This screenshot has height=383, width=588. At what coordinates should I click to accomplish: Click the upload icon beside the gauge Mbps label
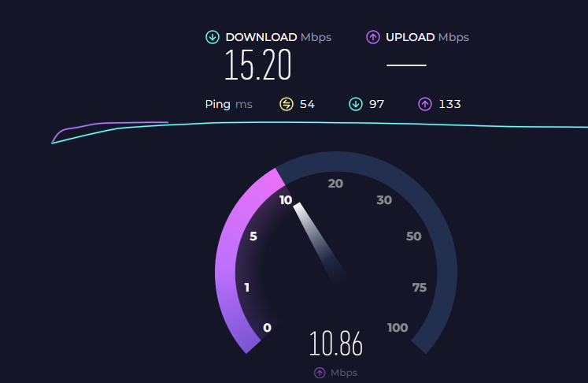click(x=320, y=373)
